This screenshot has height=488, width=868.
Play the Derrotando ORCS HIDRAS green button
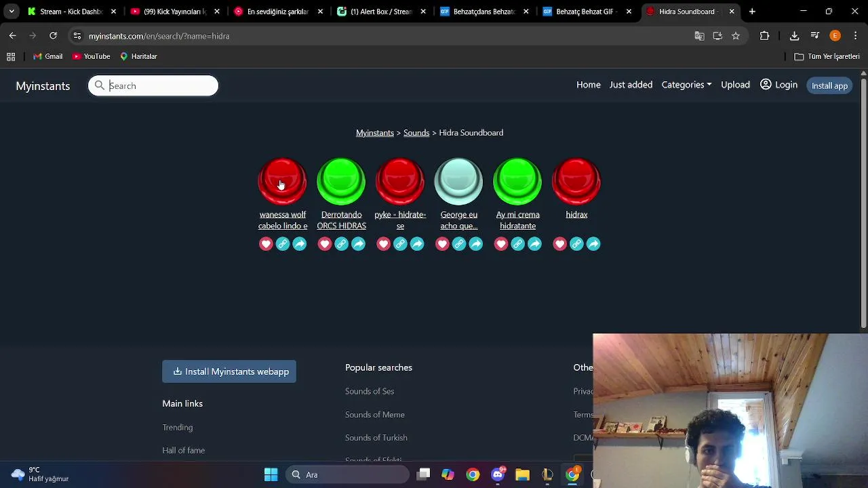[x=341, y=181]
